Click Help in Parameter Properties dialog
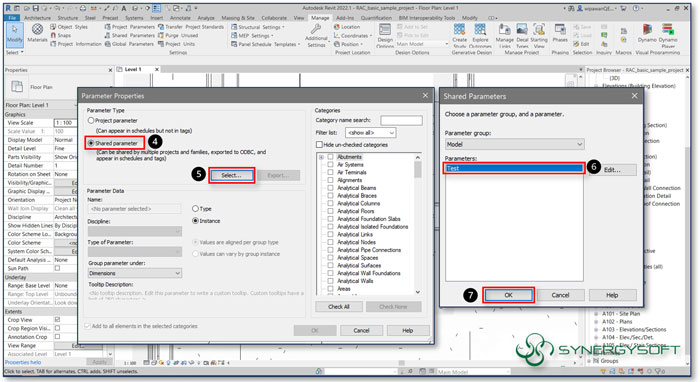 408,330
